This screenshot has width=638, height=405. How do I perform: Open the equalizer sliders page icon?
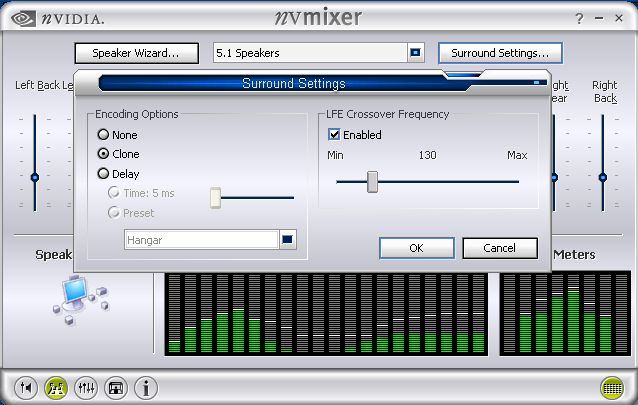point(86,388)
